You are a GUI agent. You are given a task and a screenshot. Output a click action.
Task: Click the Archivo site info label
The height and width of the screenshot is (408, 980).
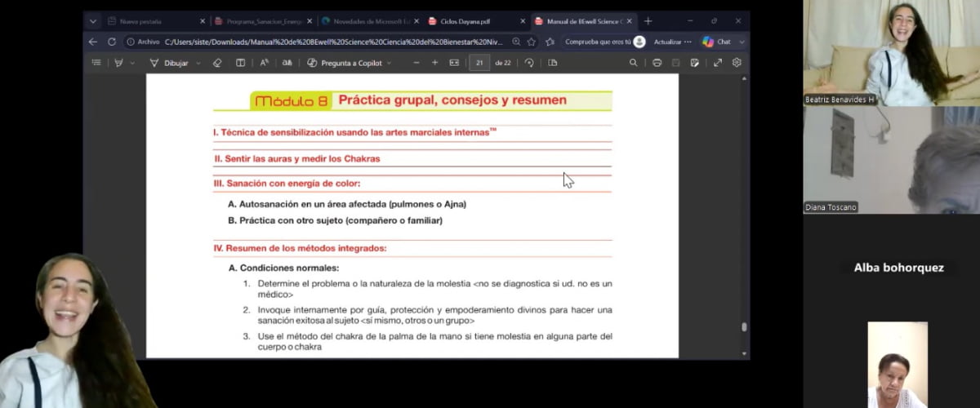[x=142, y=42]
